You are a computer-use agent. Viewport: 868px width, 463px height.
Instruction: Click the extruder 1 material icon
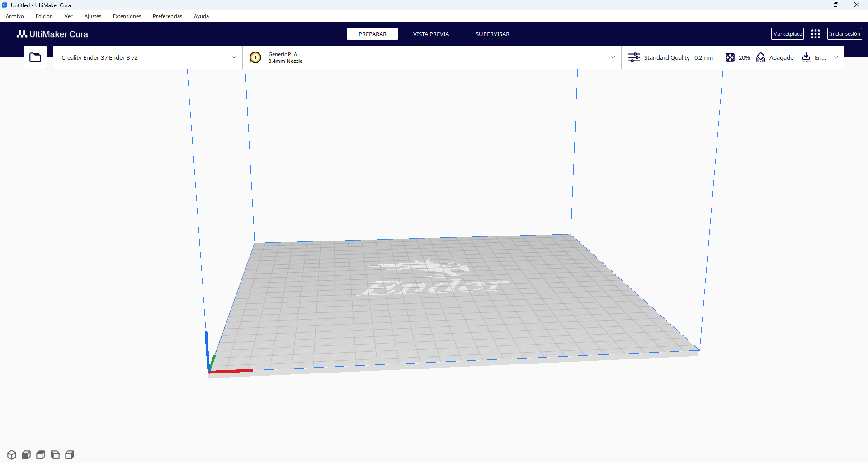255,57
